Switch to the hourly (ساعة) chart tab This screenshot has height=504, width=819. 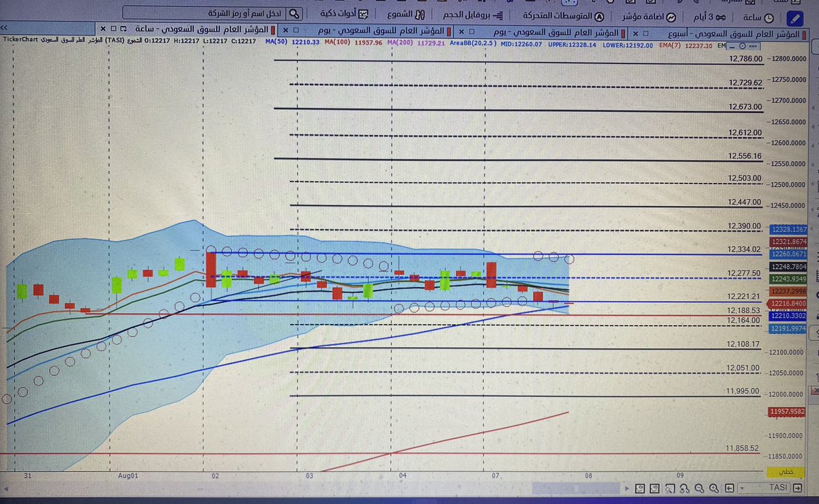[204, 29]
